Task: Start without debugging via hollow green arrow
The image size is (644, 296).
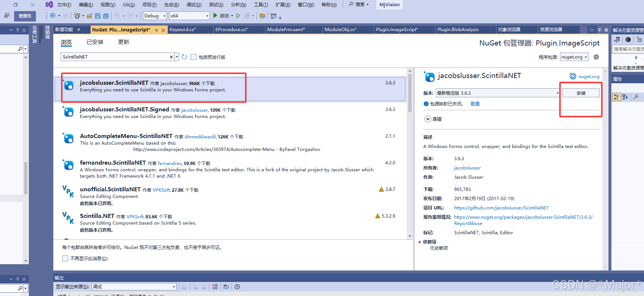Action: tap(238, 16)
